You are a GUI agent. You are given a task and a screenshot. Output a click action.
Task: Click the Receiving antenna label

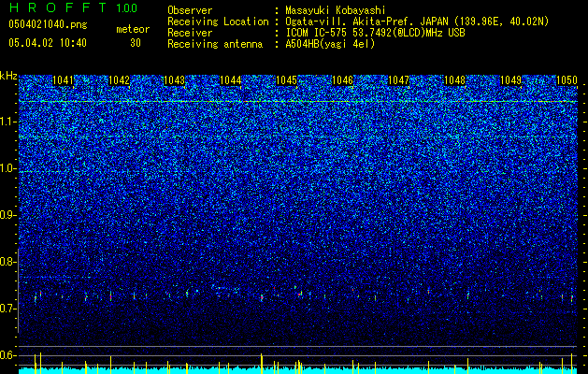coord(215,44)
